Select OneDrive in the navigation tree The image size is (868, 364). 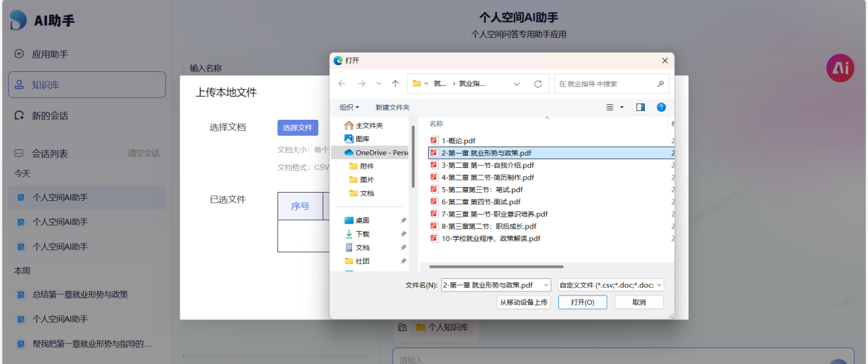point(381,152)
